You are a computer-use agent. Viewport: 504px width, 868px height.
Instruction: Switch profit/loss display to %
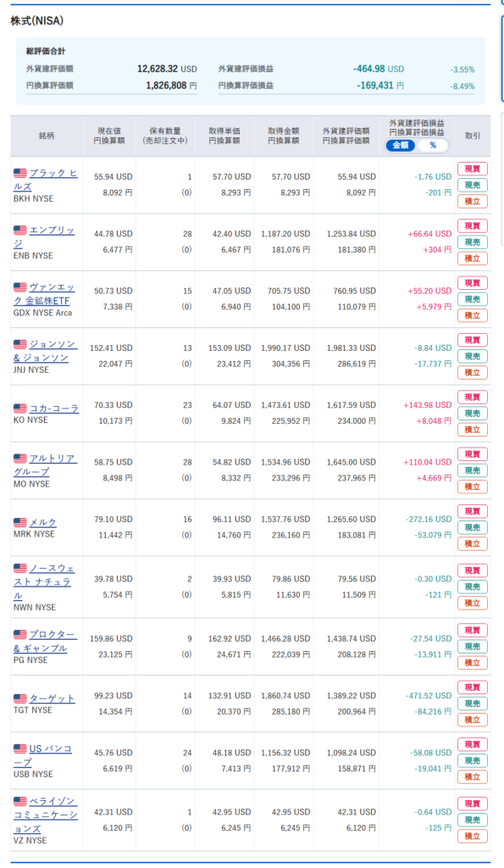pyautogui.click(x=433, y=146)
